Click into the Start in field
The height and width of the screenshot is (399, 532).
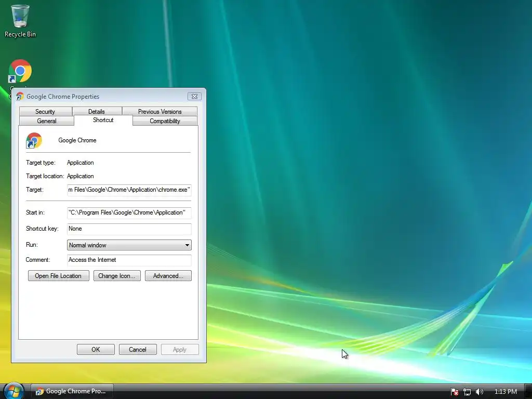(129, 212)
